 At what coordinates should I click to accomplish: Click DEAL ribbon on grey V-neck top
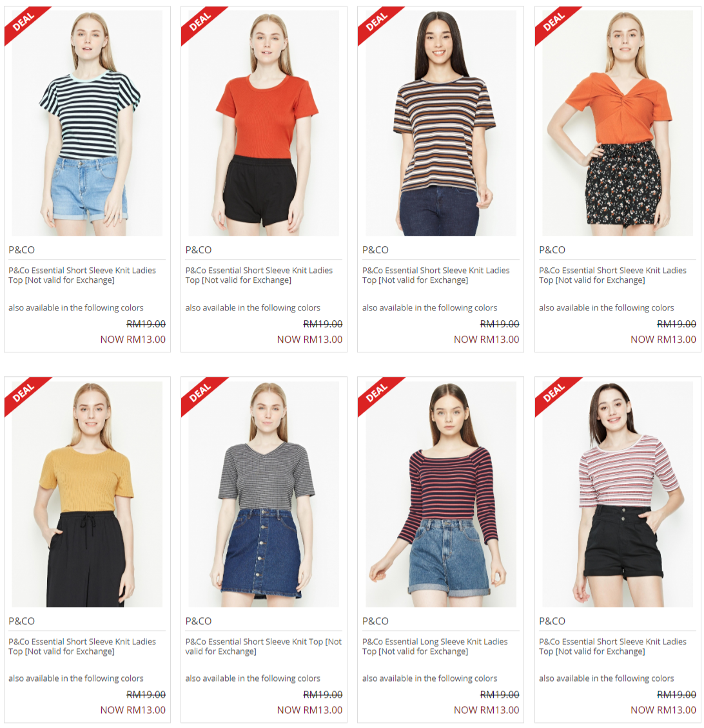[x=200, y=393]
